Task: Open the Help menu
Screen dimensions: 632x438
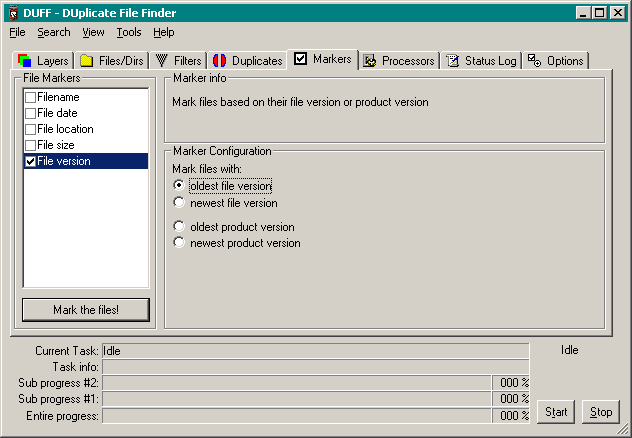Action: pyautogui.click(x=164, y=32)
